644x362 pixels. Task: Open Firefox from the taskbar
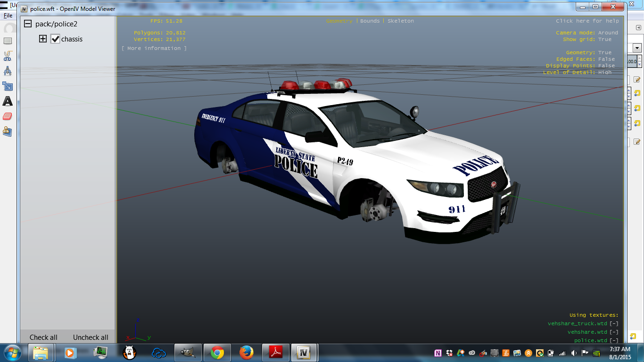click(x=246, y=353)
